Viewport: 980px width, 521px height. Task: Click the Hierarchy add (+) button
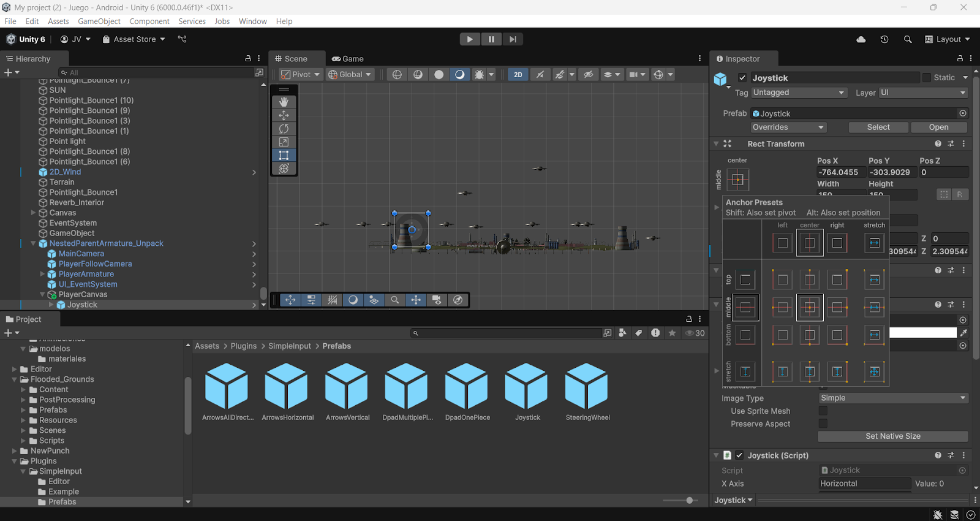pyautogui.click(x=11, y=72)
